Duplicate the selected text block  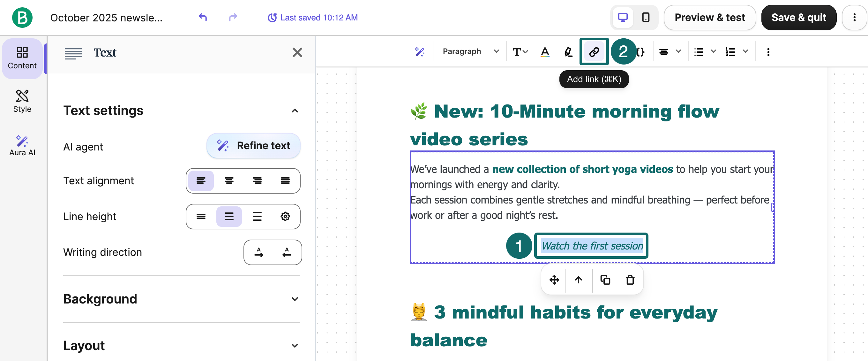(605, 280)
